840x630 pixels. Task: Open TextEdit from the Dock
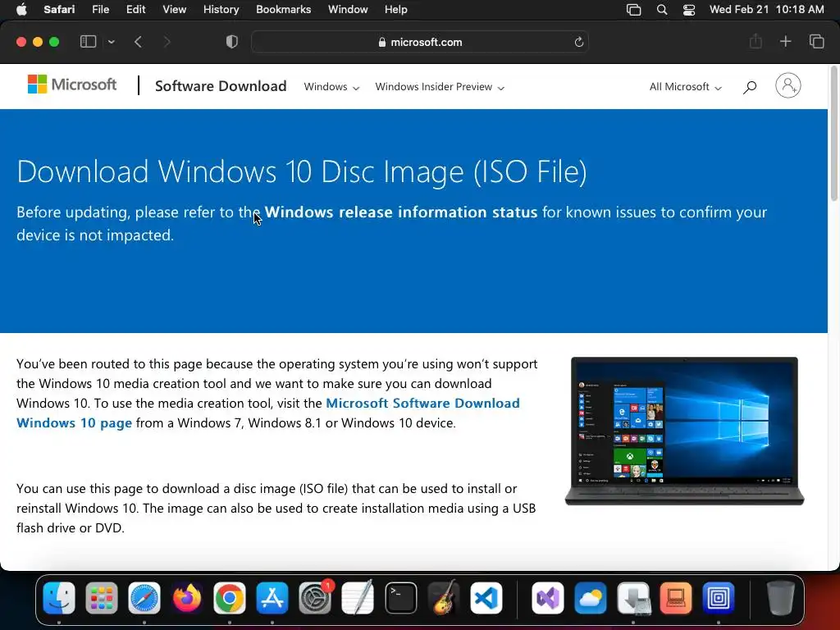358,598
